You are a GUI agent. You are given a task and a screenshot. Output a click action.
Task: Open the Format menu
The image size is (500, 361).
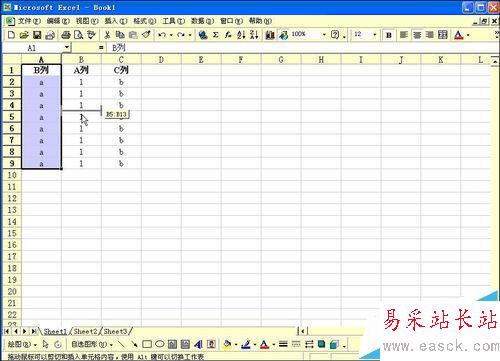145,21
